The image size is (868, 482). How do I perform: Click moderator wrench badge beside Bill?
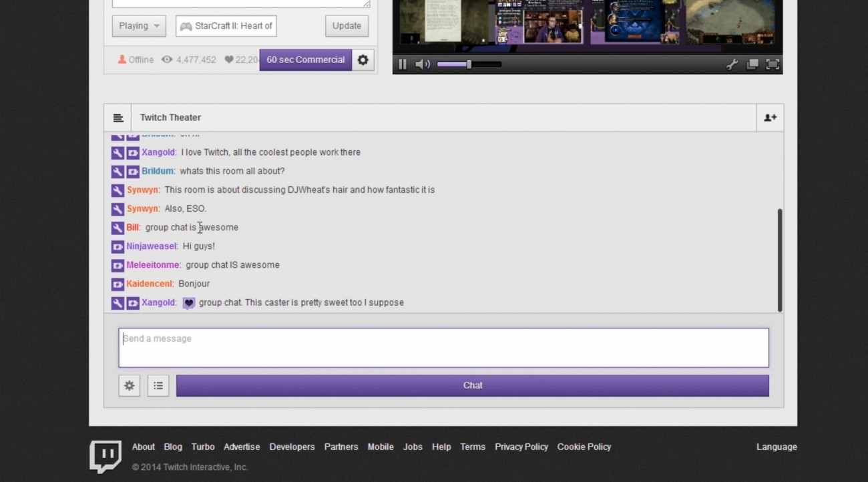[x=118, y=228]
